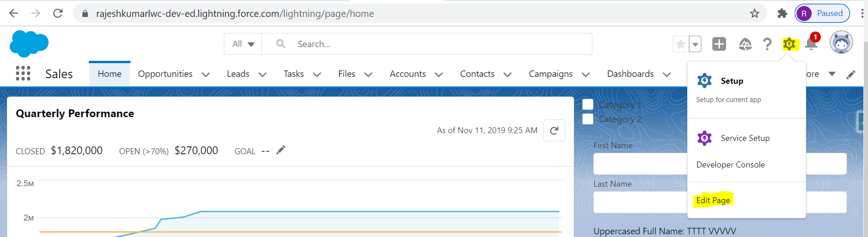The width and height of the screenshot is (868, 237).
Task: Bookmark page with address bar star
Action: coord(754,14)
